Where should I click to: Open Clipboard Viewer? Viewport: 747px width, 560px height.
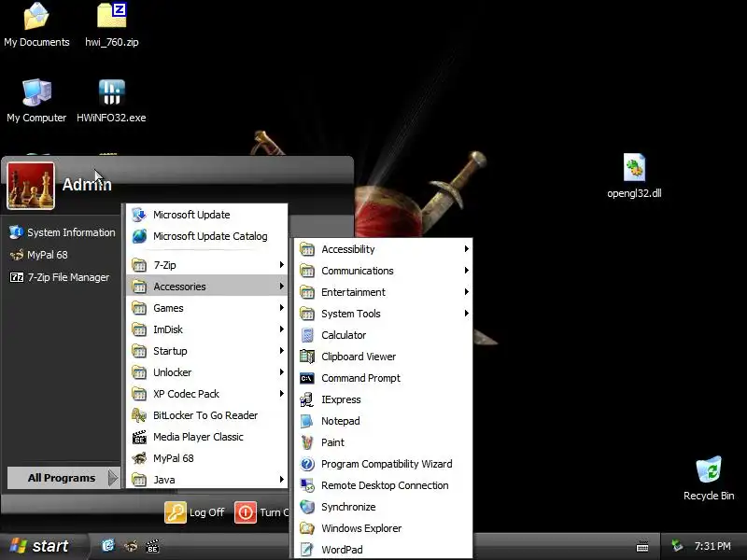point(384,357)
